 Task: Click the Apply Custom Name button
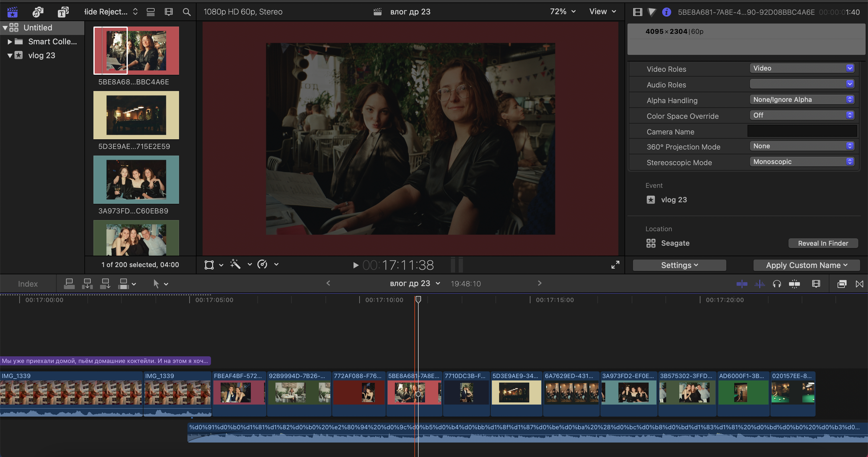806,265
